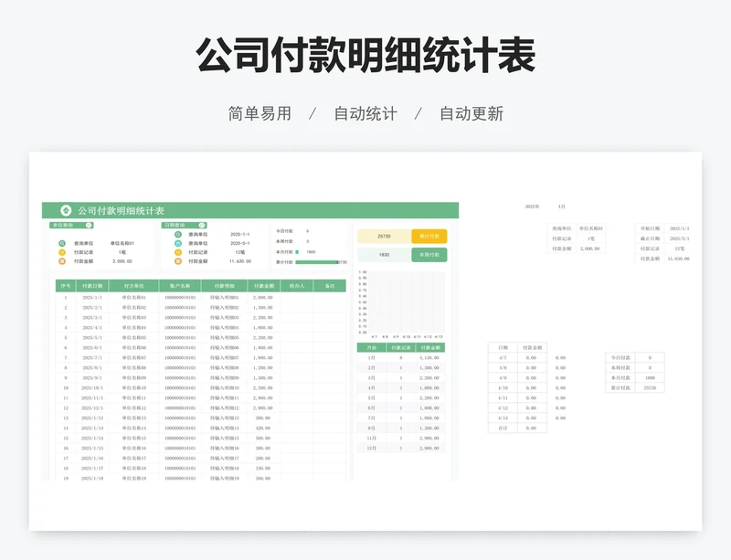Image resolution: width=731 pixels, height=560 pixels.
Task: Select the 付款日期 column header
Action: pyautogui.click(x=92, y=286)
